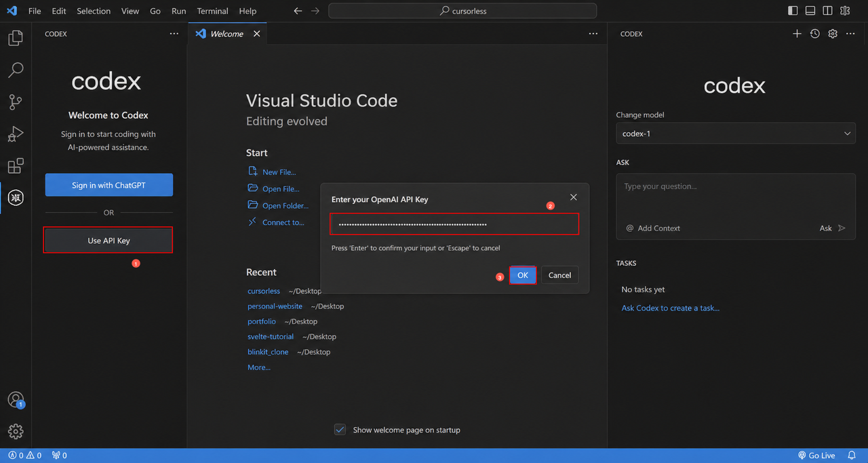Screen dimensions: 868x463
Task: Click the VS Code logo icon
Action: [x=12, y=11]
